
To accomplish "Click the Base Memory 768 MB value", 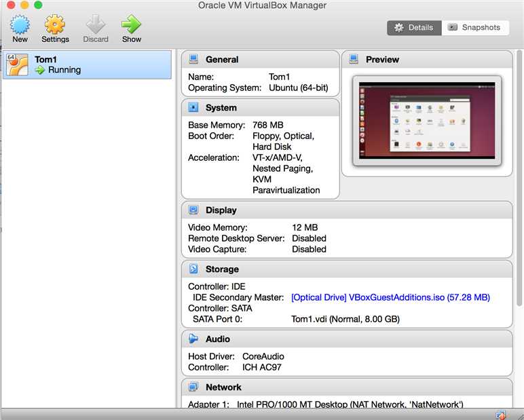I will [x=268, y=125].
